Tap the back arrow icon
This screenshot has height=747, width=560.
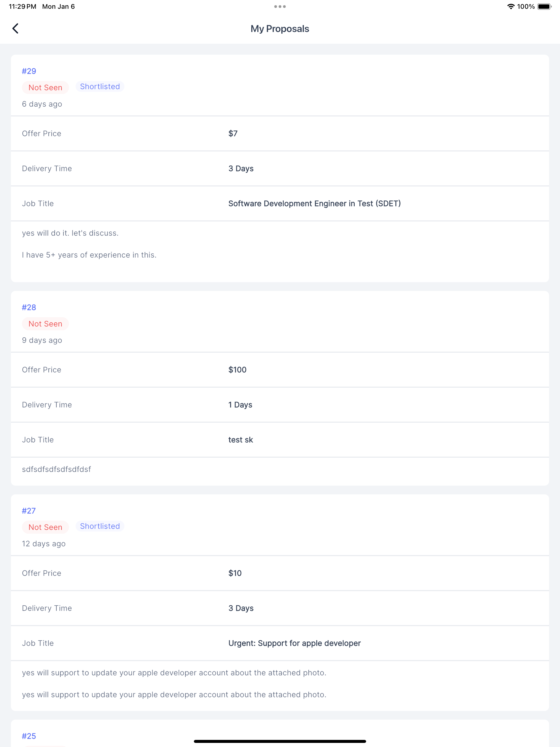coord(15,28)
